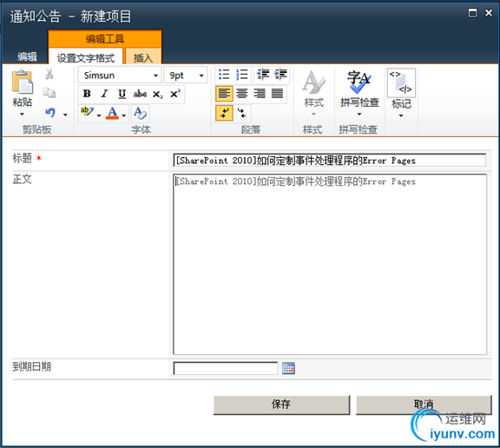Expand the spelling check dropdown arrow
The image size is (500, 448).
[359, 114]
